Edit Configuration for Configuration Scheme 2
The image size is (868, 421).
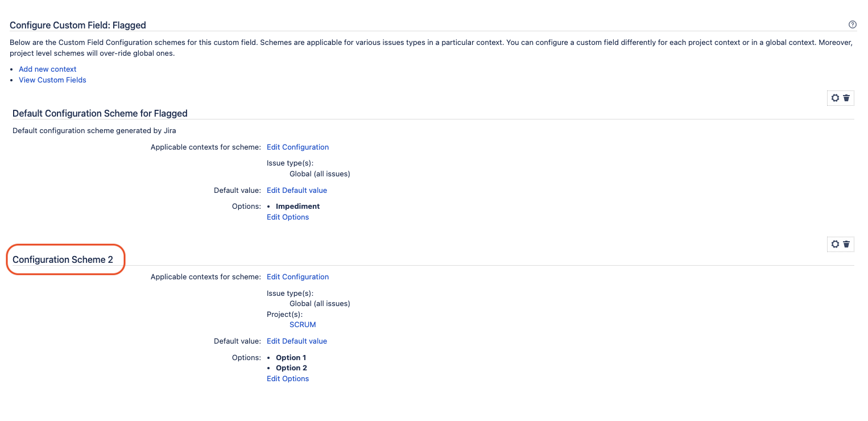pyautogui.click(x=297, y=276)
